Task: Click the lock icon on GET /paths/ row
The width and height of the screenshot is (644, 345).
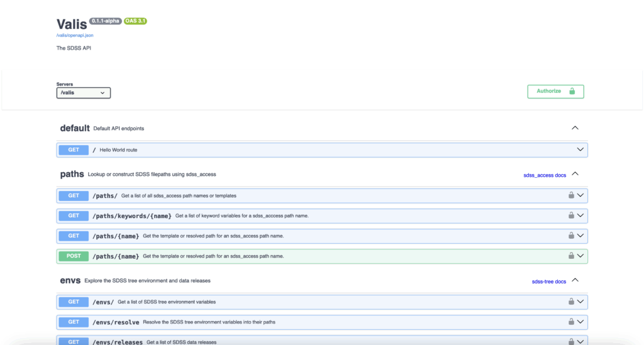Action: point(571,195)
